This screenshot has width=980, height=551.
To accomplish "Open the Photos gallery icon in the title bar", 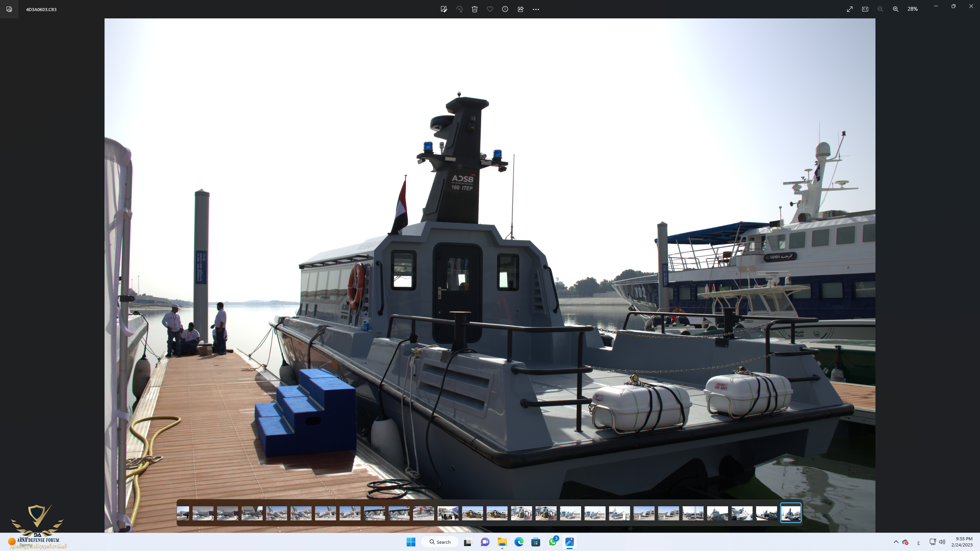I will 9,9.
